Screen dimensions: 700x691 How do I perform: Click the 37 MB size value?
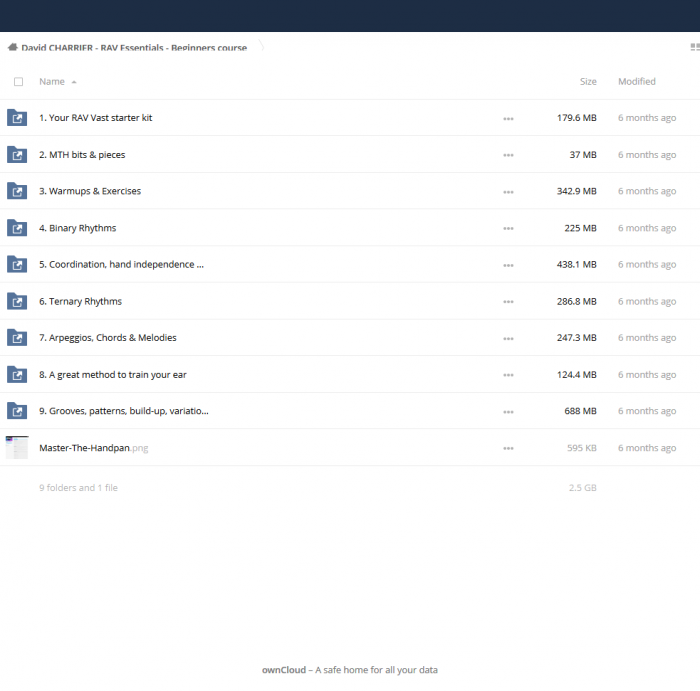pyautogui.click(x=583, y=154)
